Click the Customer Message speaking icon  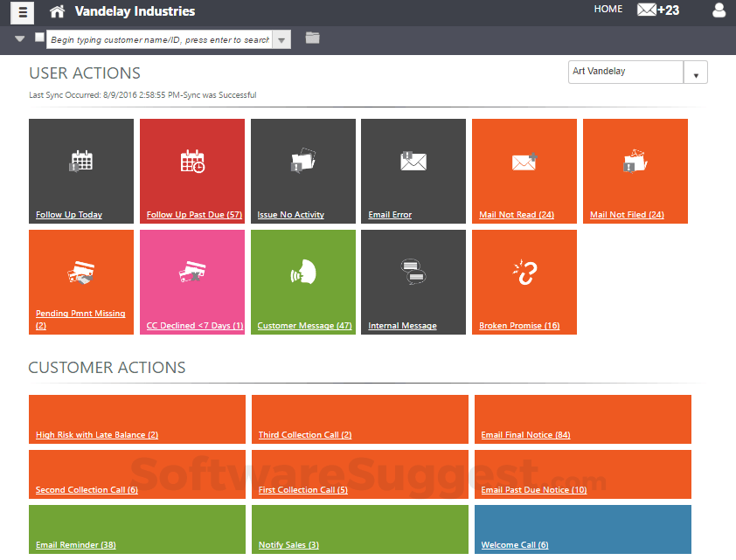(302, 273)
